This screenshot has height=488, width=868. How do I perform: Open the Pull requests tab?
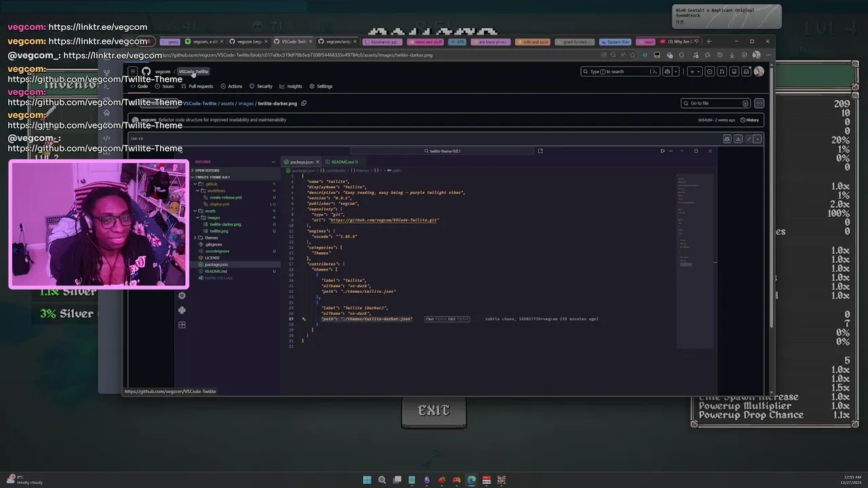click(197, 86)
